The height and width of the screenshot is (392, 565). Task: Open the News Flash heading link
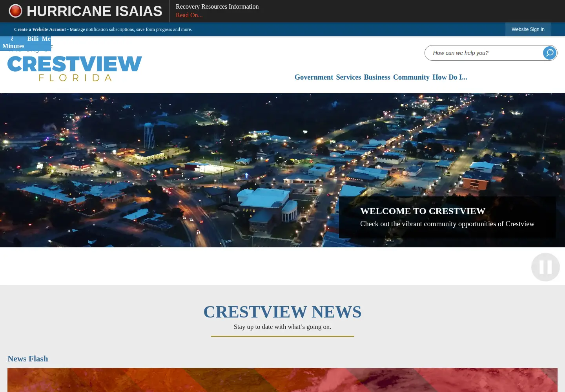coord(28,359)
